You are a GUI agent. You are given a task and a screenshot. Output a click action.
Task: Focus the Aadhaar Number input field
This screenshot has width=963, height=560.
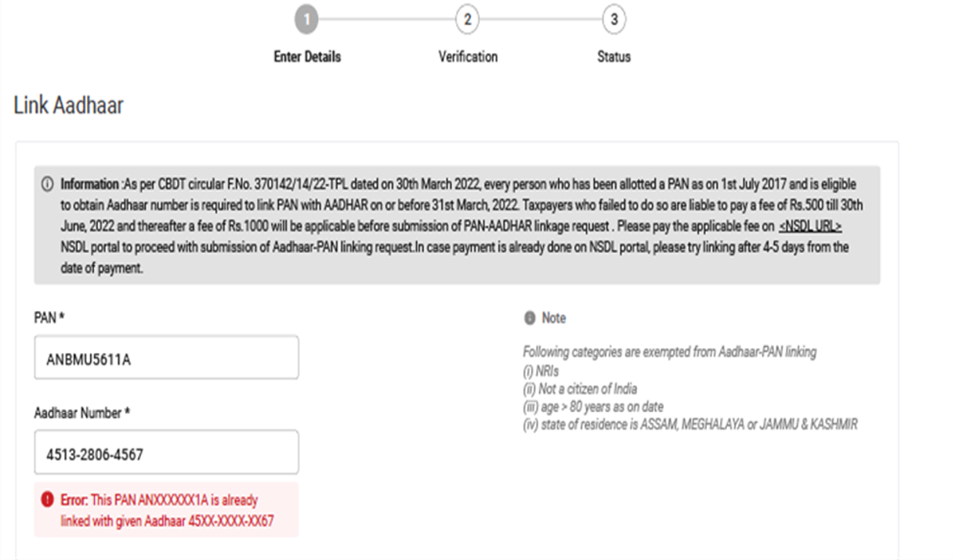point(166,452)
